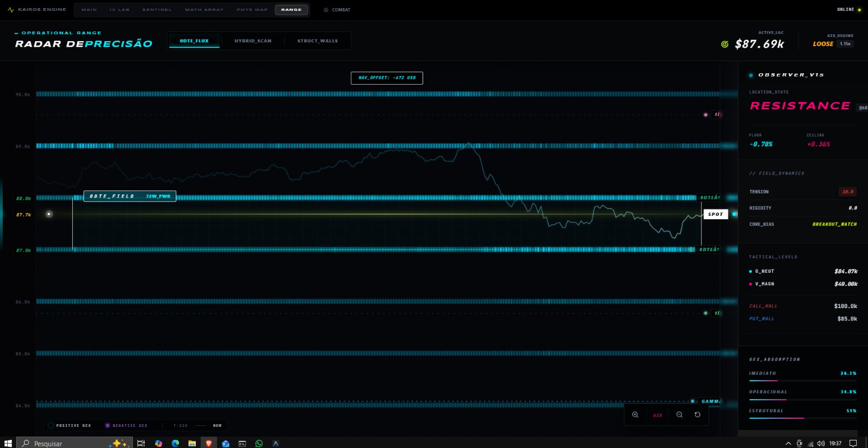Switch to the HYBRID_SCAN tab

click(x=253, y=41)
